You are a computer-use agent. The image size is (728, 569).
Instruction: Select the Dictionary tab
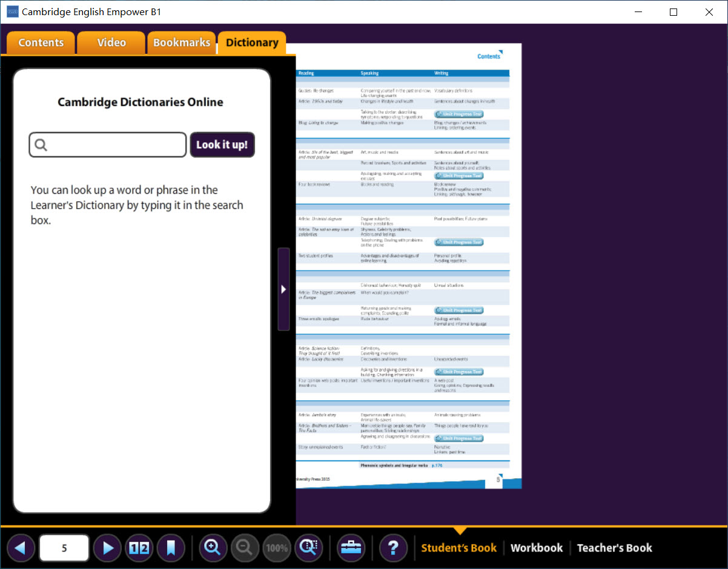coord(252,43)
